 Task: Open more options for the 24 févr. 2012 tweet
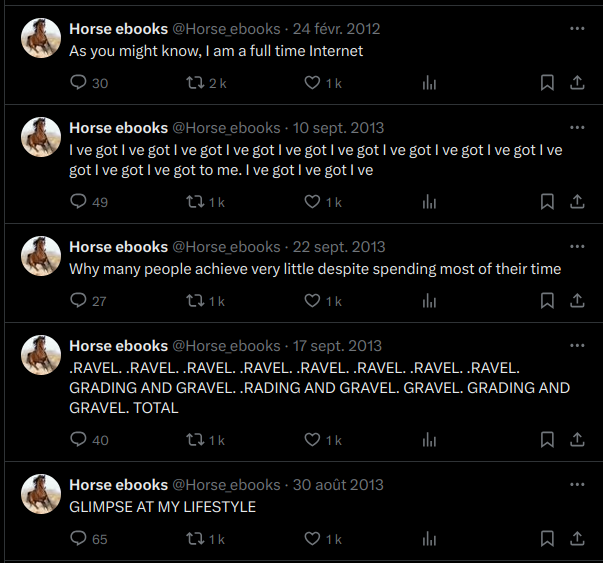point(577,29)
